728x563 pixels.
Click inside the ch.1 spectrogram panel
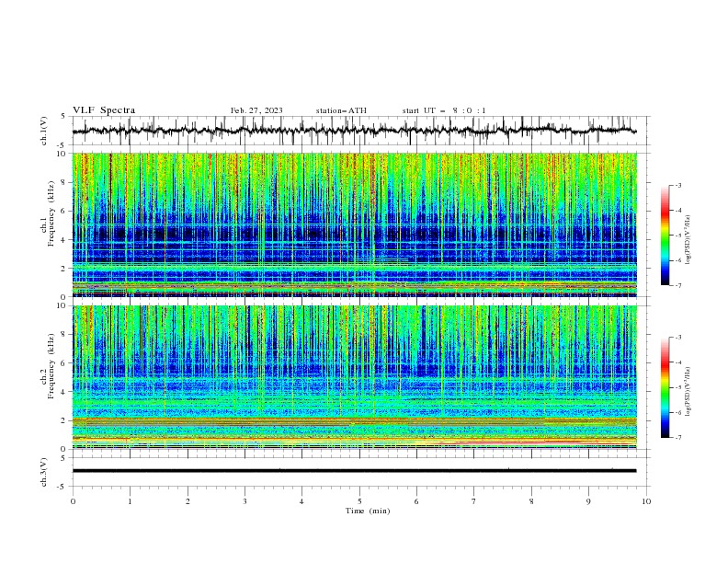(x=354, y=224)
